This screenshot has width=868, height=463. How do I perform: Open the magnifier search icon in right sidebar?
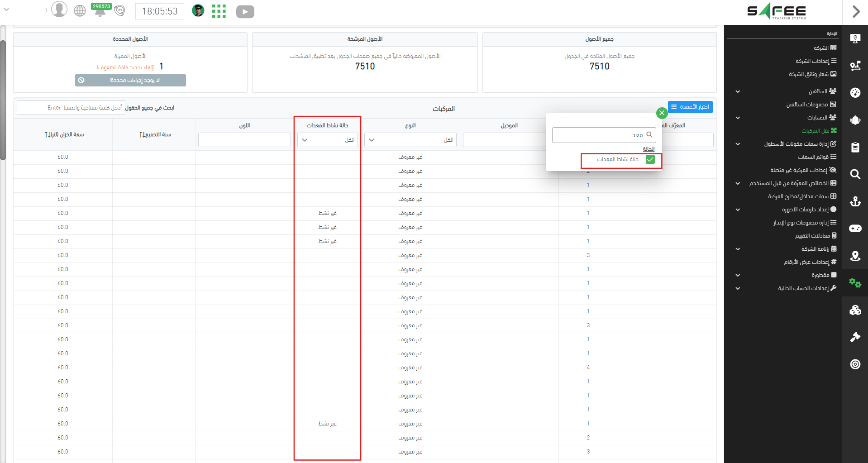[855, 174]
